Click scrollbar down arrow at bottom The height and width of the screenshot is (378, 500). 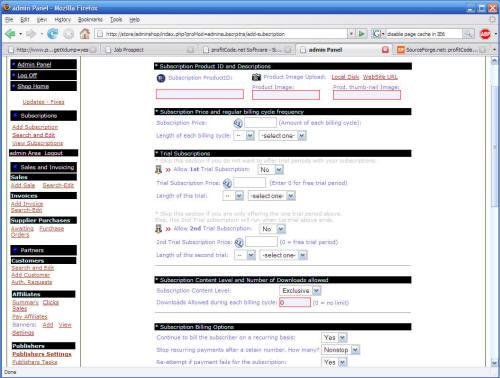pos(494,363)
